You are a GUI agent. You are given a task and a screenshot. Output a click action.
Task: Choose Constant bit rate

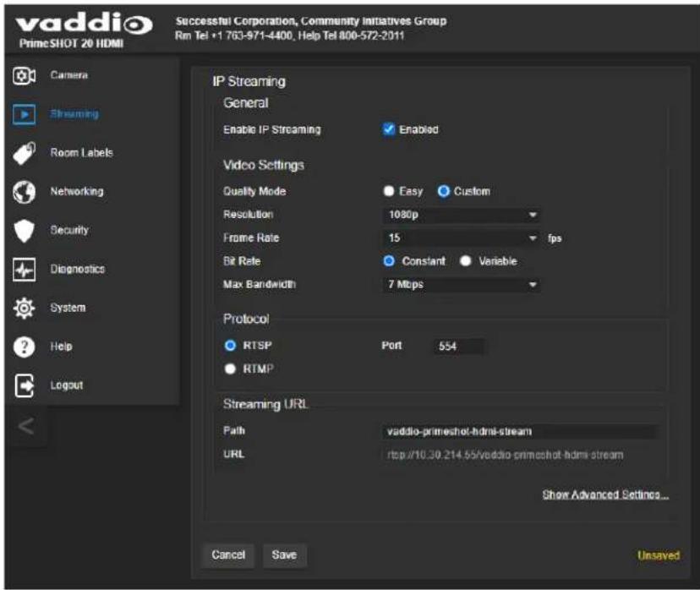point(389,261)
